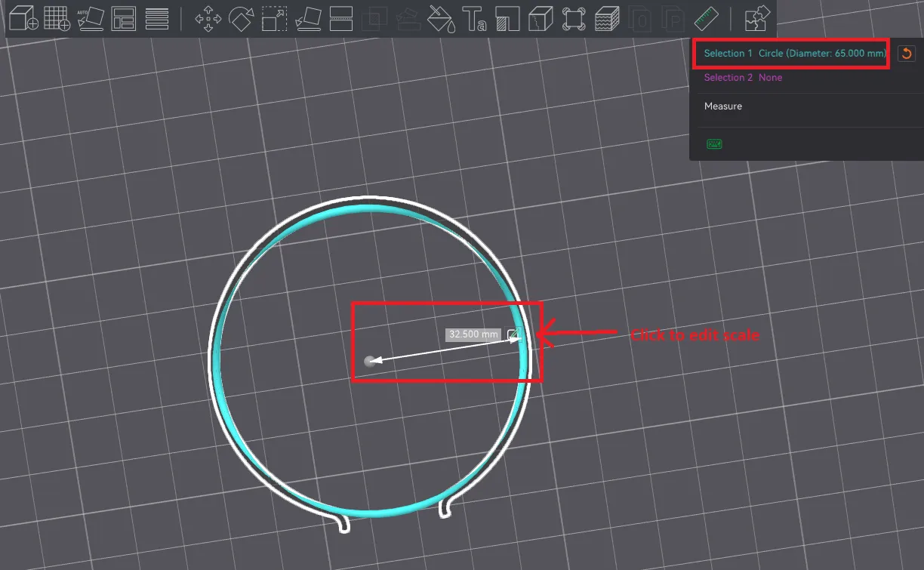
Task: Open the seam painting cube tool
Action: pos(541,18)
